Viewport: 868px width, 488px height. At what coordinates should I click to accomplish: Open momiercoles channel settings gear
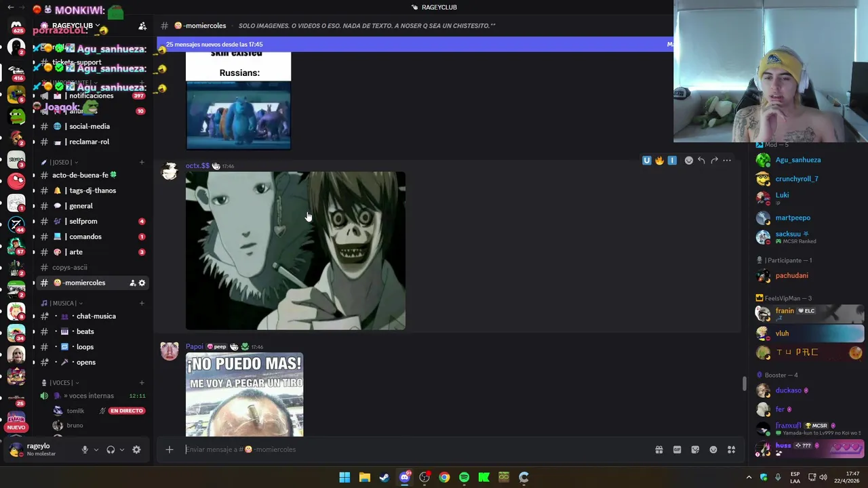[x=142, y=283]
